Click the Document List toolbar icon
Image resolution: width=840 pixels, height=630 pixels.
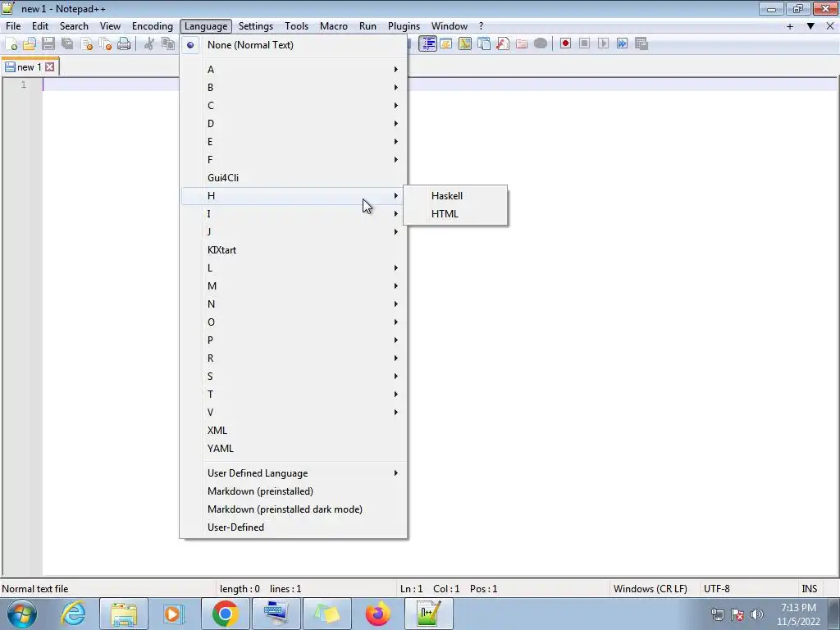click(484, 44)
